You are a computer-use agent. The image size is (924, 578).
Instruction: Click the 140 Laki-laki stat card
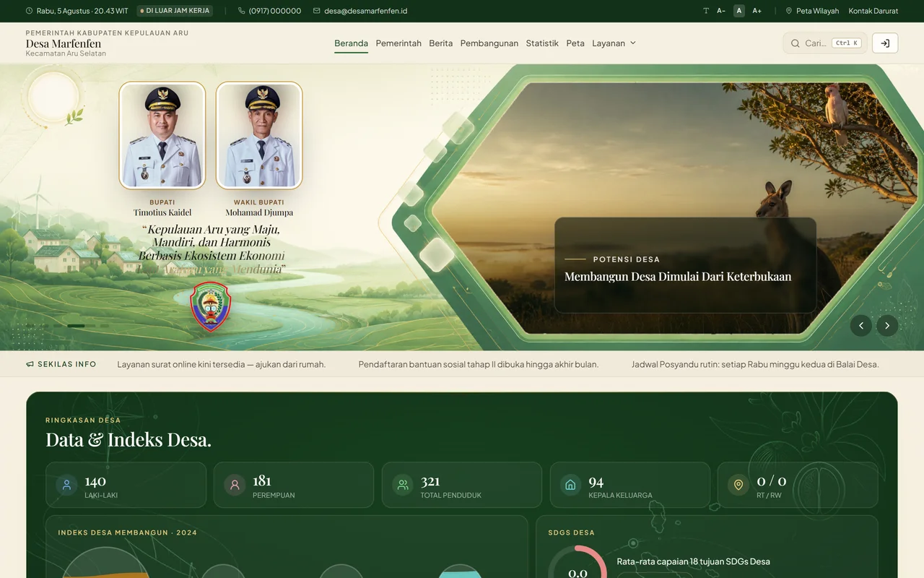click(x=126, y=485)
